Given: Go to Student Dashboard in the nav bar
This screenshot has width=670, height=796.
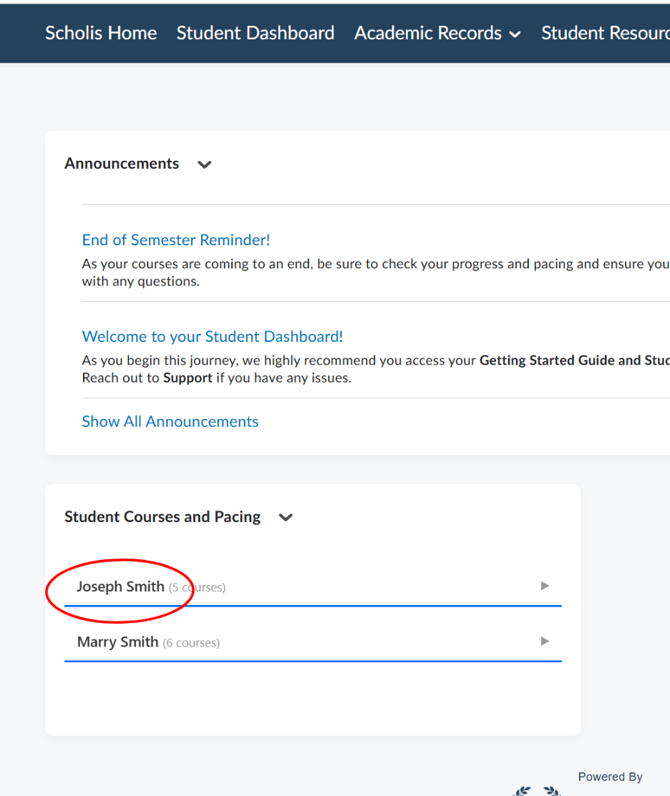Looking at the screenshot, I should 255,33.
